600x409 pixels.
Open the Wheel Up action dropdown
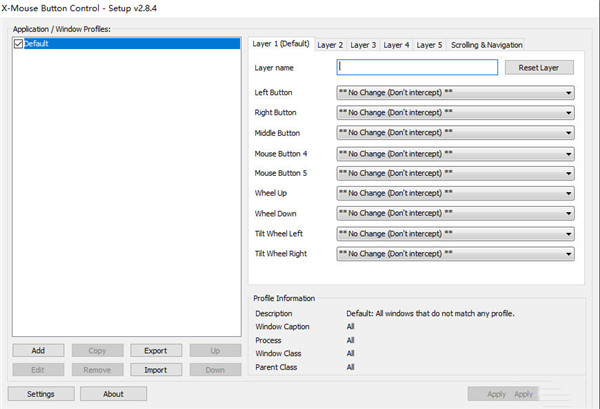point(455,194)
